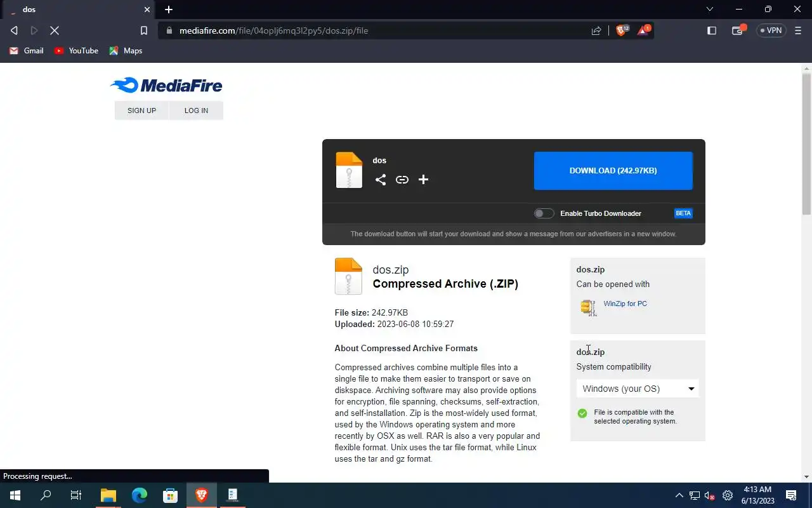The width and height of the screenshot is (812, 508).
Task: Open Brave Shields lion icon
Action: [622, 30]
